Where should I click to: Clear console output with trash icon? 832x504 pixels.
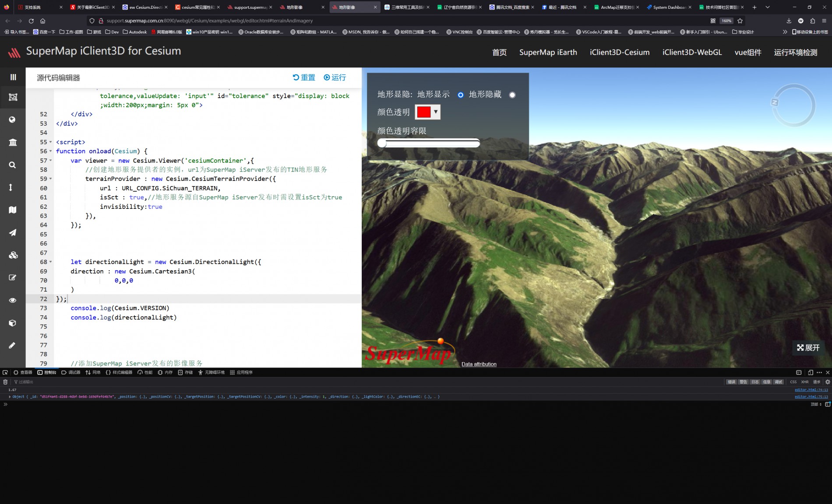point(5,382)
